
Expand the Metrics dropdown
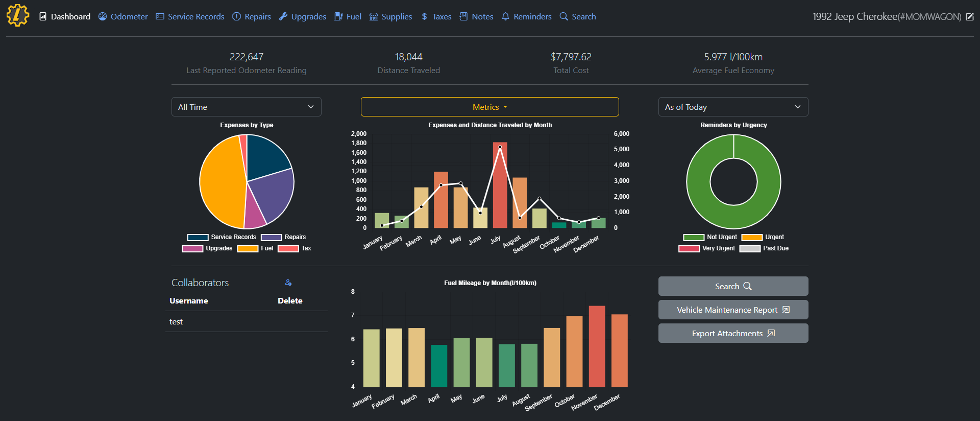[x=489, y=107]
